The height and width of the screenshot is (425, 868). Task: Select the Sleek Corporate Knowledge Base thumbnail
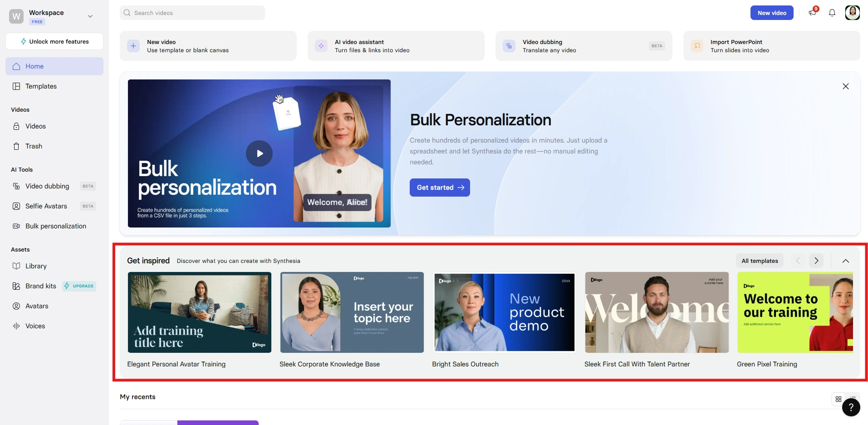click(x=352, y=312)
